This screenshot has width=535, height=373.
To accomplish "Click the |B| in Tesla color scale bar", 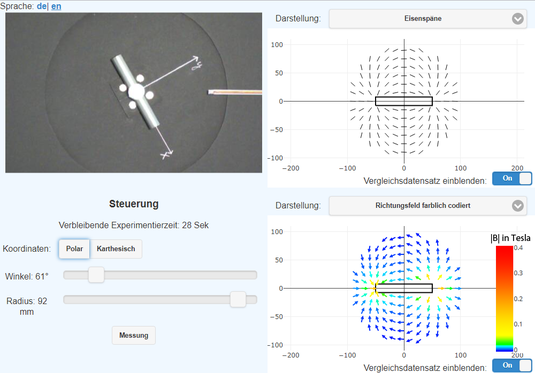I will tap(504, 299).
